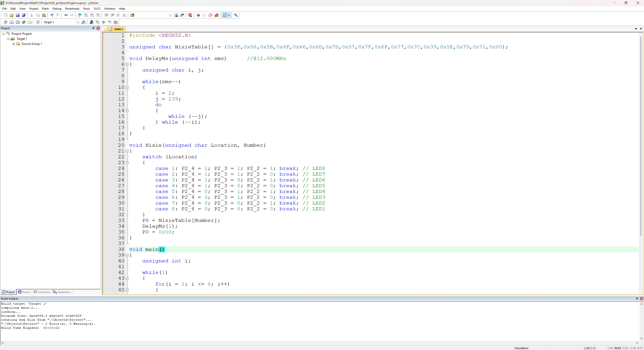Undo the last edit

tap(52, 15)
